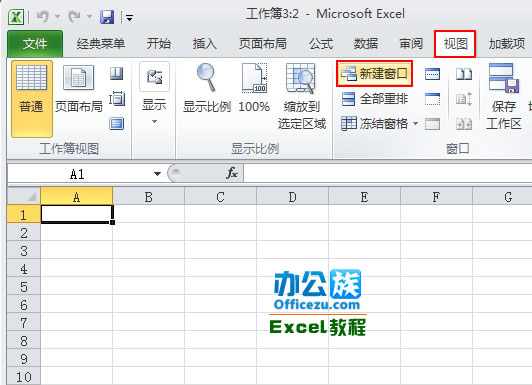Click 保存工作区 save workspace button
Image resolution: width=532 pixels, height=385 pixels.
[x=504, y=97]
